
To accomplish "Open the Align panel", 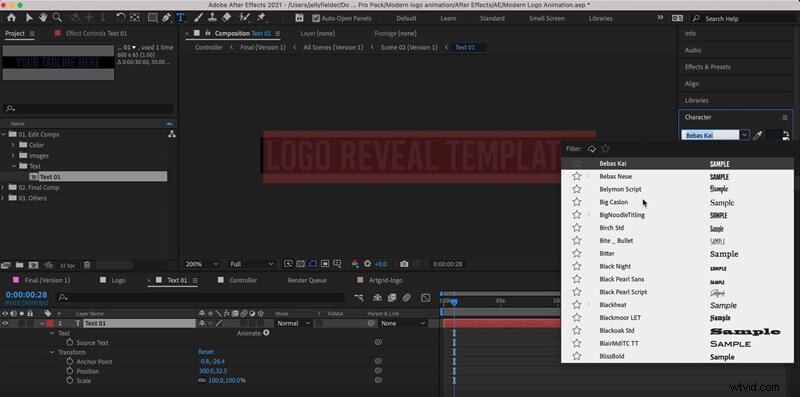I will 692,84.
